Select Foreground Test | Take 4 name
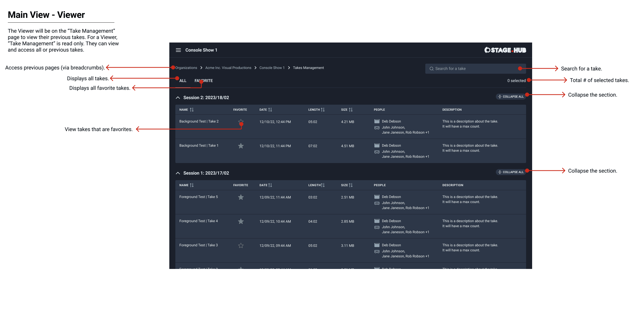 [x=199, y=221]
